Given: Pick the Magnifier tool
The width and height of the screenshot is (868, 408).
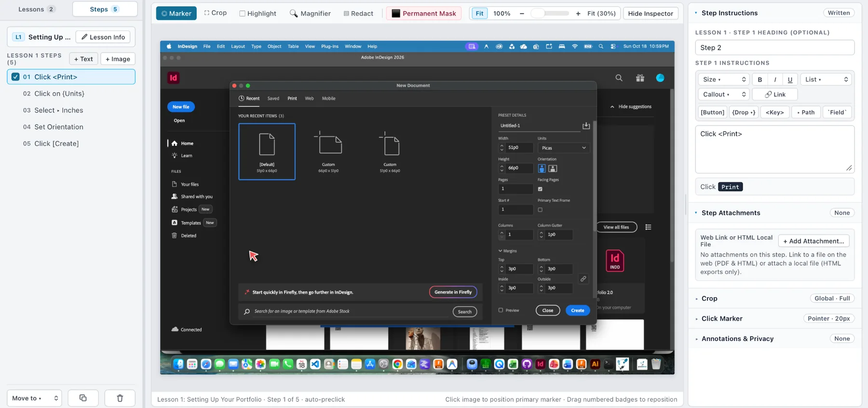Looking at the screenshot, I should point(310,14).
